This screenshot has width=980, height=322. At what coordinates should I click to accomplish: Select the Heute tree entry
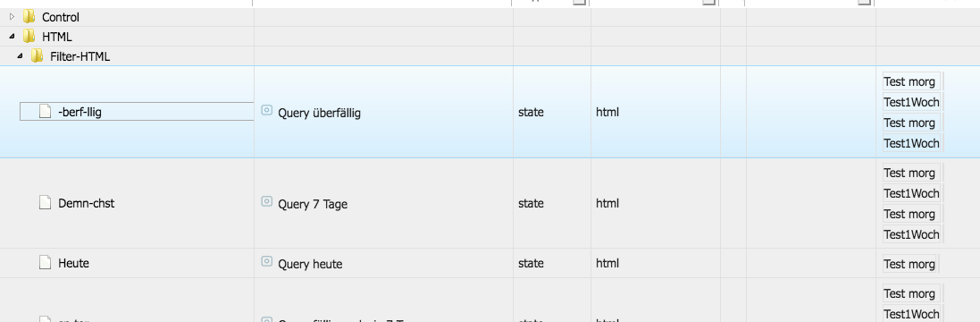click(74, 263)
